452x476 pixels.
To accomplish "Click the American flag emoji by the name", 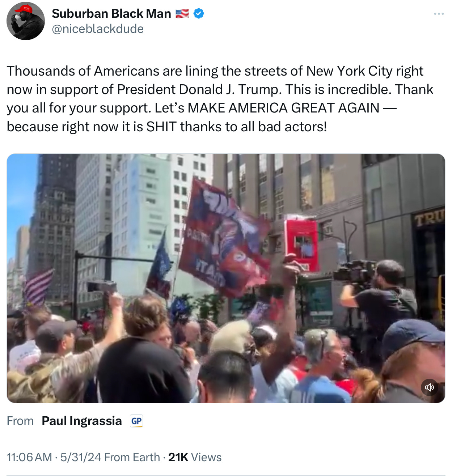I will point(182,14).
